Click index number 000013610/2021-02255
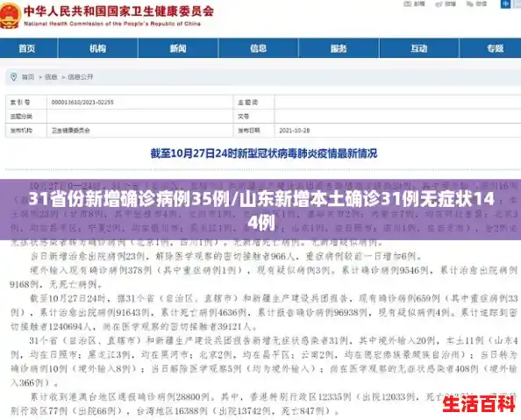521x420 pixels. pos(82,103)
